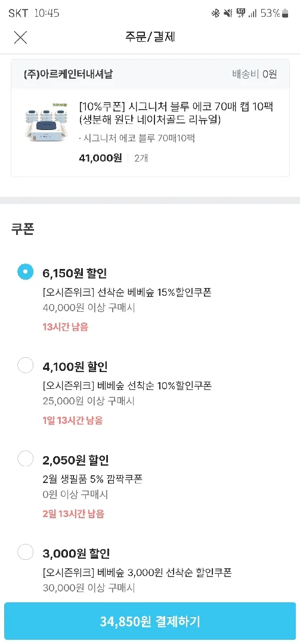Select the 6,150원 할인 coupon radio button
This screenshot has height=644, width=300.
tap(26, 271)
